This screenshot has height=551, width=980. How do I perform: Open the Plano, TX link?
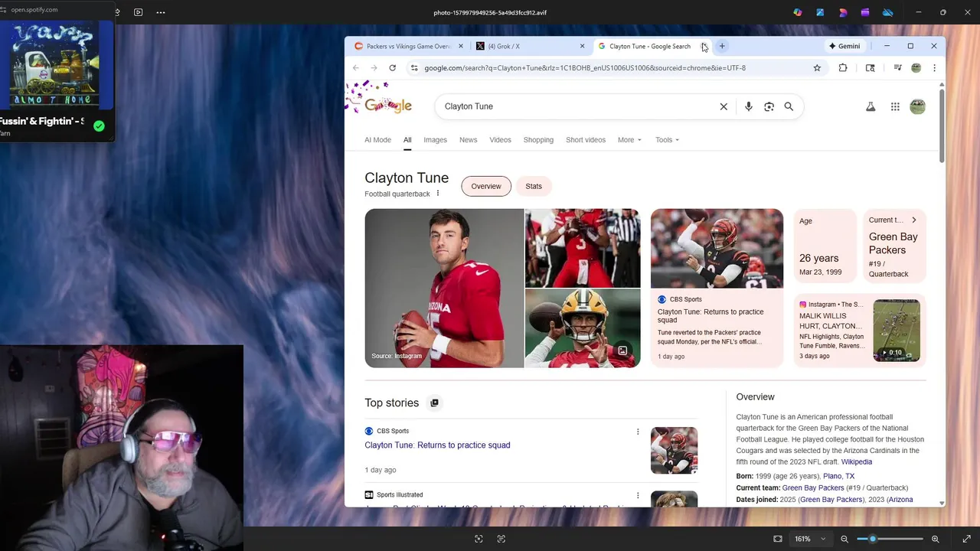[x=838, y=476]
